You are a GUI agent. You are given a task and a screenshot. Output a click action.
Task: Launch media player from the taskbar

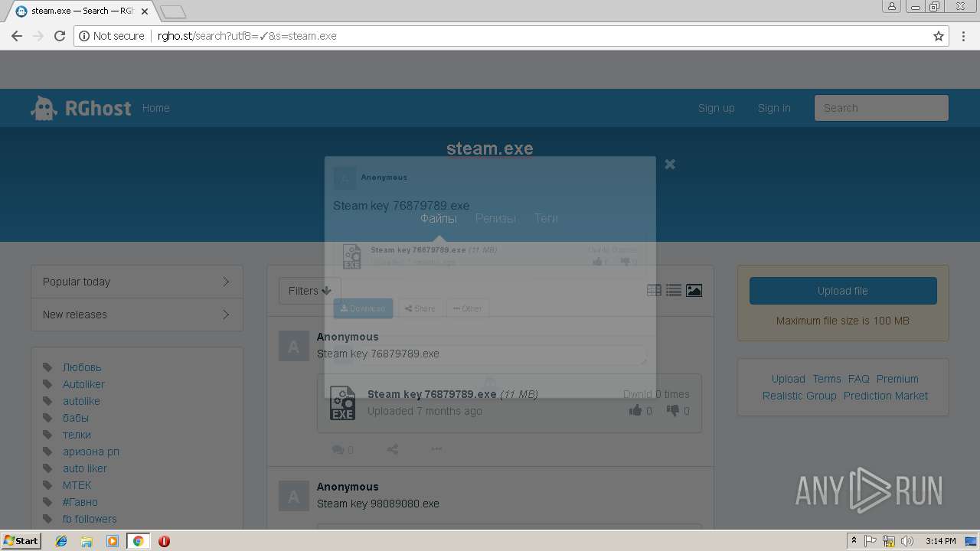(x=113, y=541)
